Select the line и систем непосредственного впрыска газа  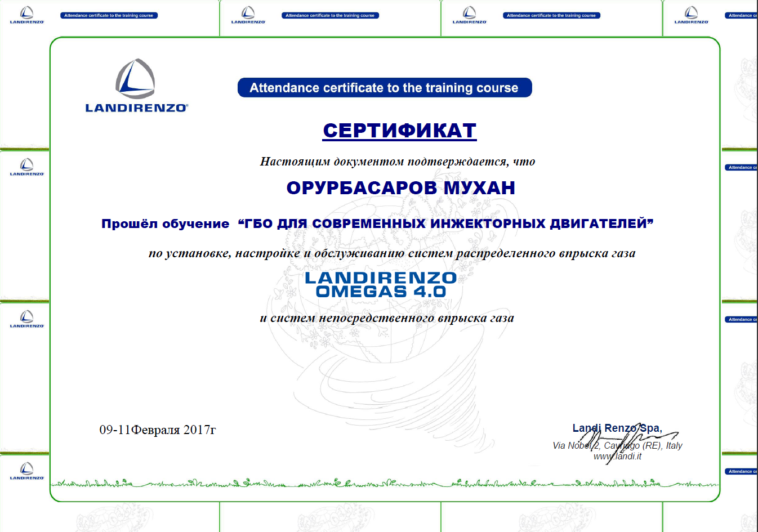coord(386,318)
